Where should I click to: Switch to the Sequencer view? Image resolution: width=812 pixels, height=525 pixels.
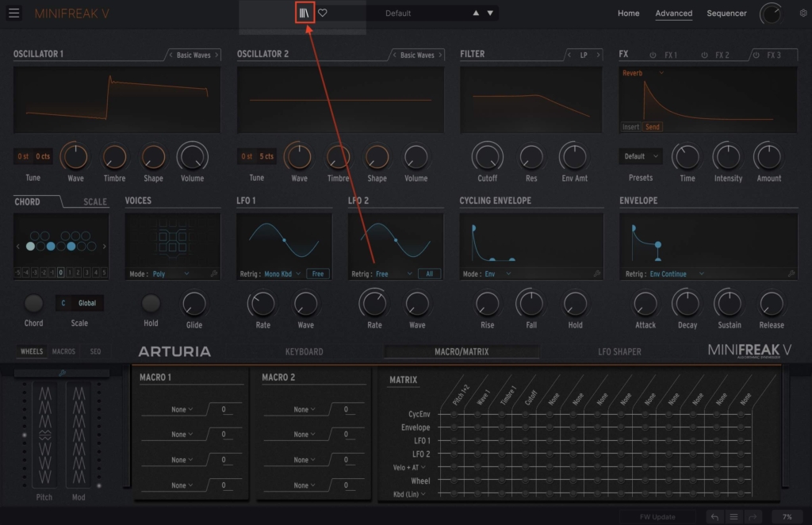[x=726, y=13]
